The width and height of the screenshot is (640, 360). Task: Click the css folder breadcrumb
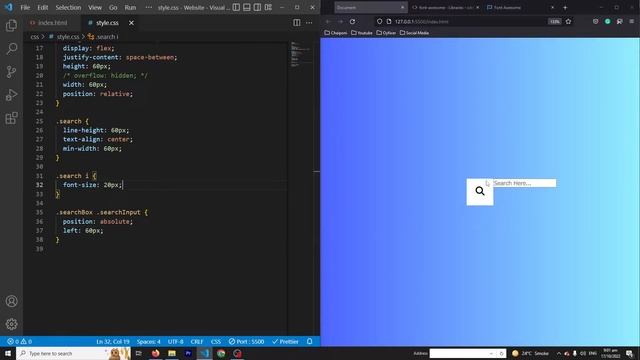35,37
